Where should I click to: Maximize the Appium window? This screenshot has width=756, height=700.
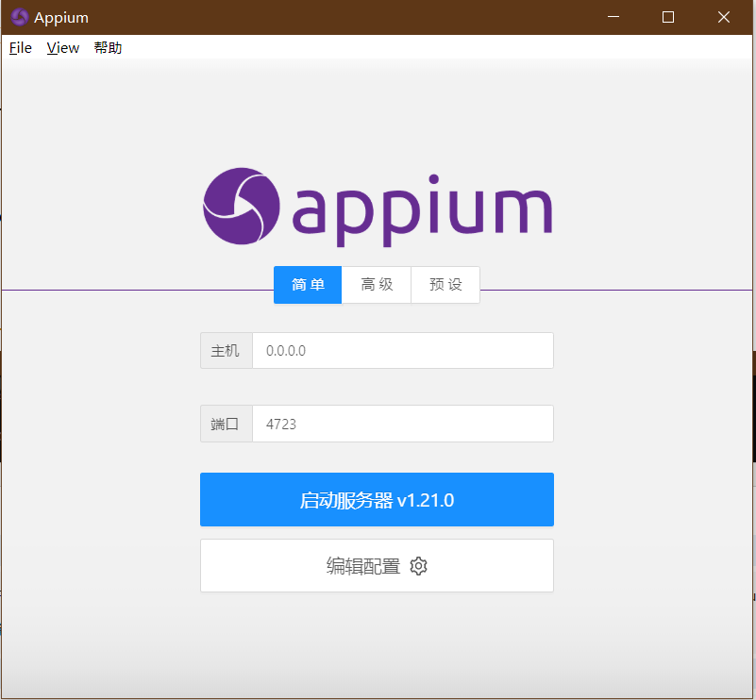(668, 17)
